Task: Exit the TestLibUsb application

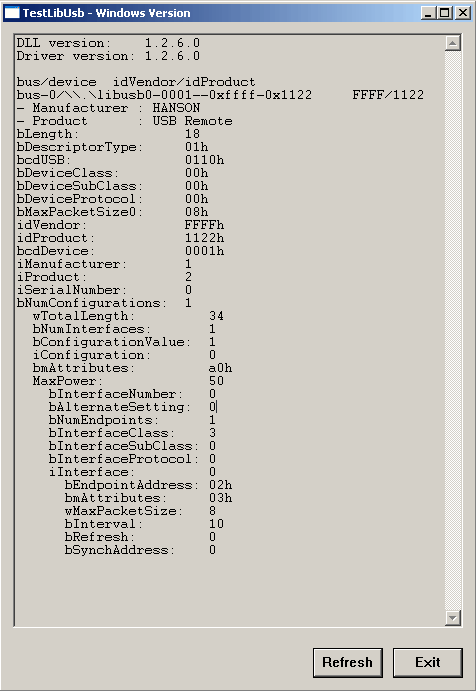Action: click(x=428, y=662)
